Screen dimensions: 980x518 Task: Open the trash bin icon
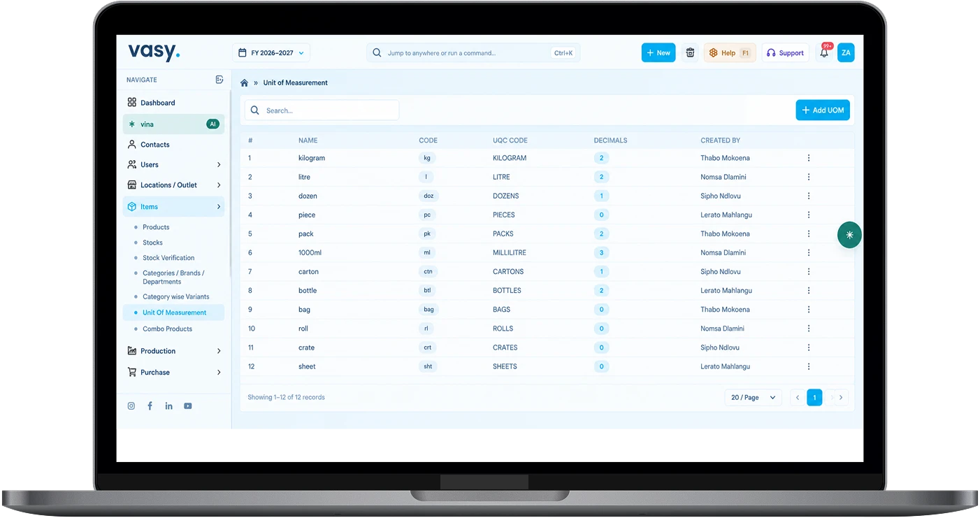[690, 52]
